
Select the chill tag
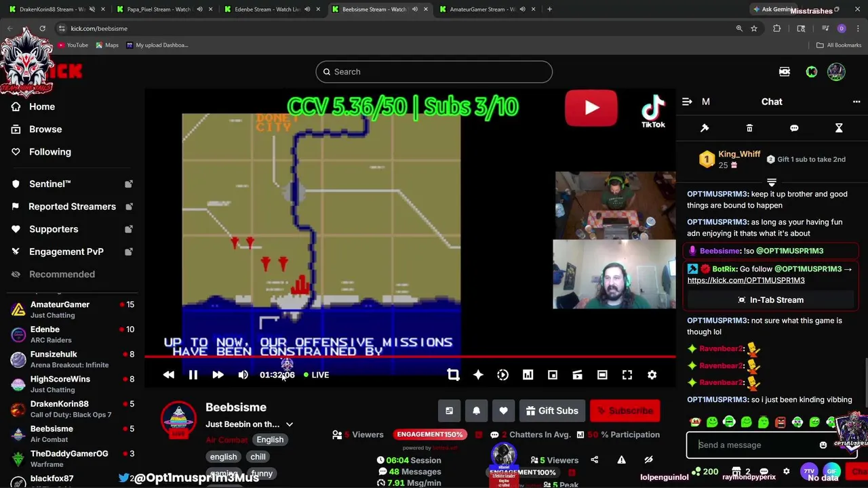pos(258,457)
